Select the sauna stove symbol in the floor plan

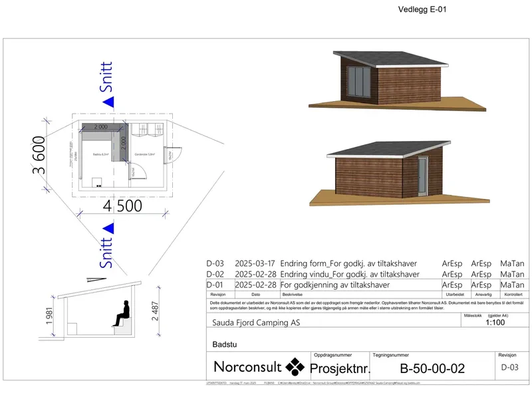click(97, 182)
